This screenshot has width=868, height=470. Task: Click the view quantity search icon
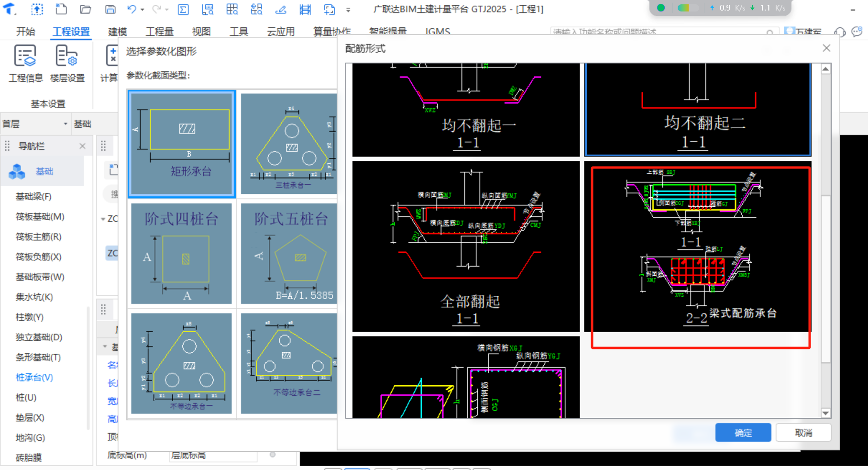coord(208,9)
